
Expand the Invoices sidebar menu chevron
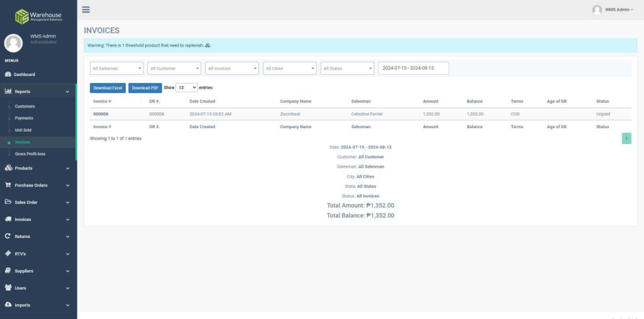(67, 220)
